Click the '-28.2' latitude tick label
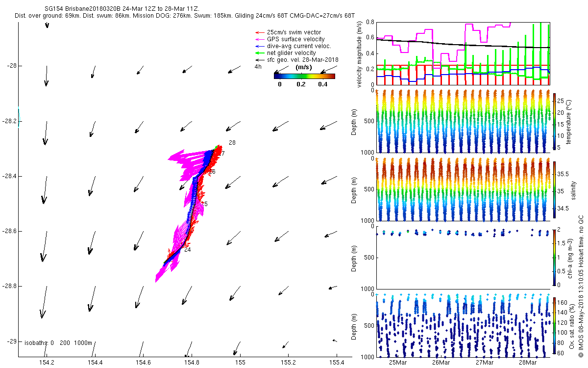The width and height of the screenshot is (588, 368). [9, 121]
